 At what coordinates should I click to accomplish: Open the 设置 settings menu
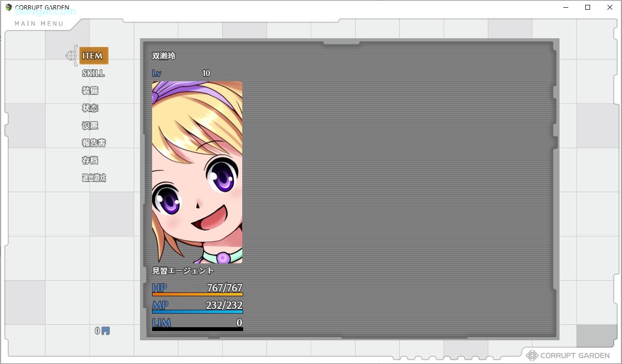click(x=90, y=126)
